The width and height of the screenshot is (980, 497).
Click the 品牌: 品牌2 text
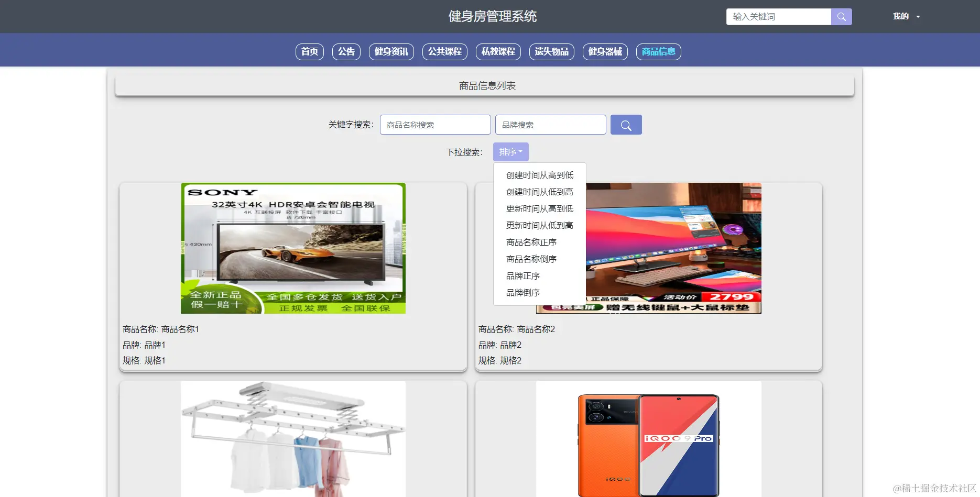click(x=500, y=345)
